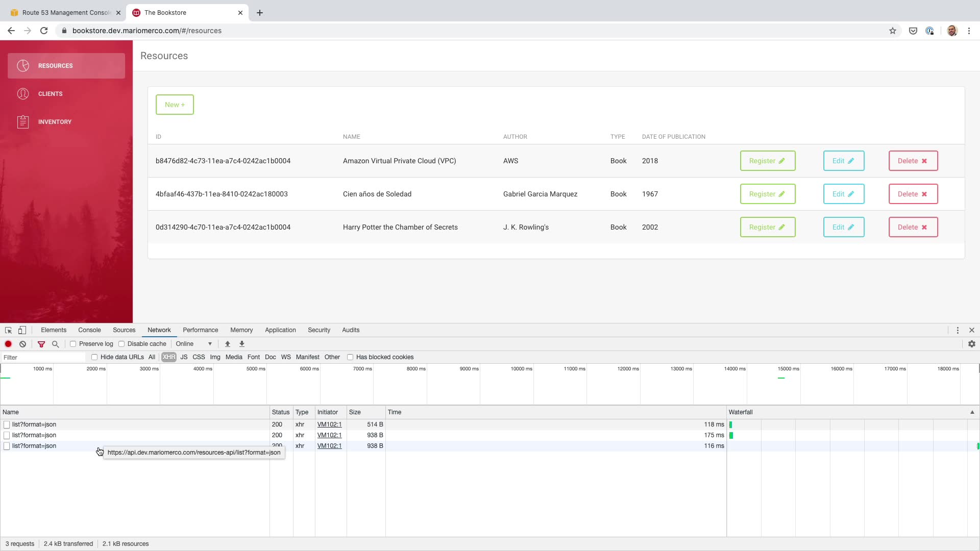Delete the Cien años de Soledad row
Viewport: 980px width, 551px height.
913,194
